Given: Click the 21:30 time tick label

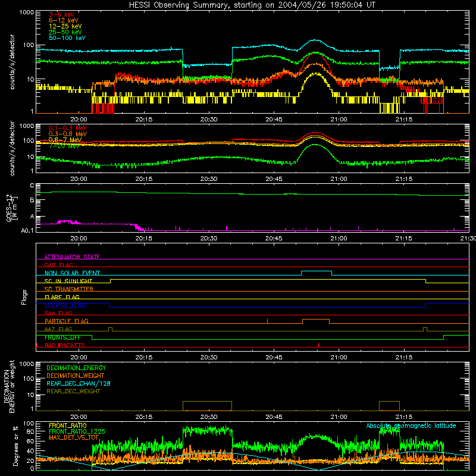Looking at the screenshot, I should click(x=468, y=239).
